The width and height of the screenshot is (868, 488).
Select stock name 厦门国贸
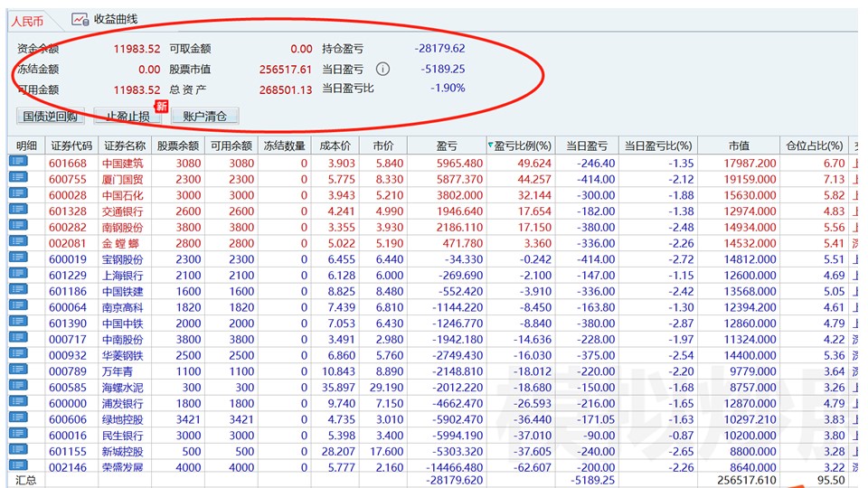[122, 179]
